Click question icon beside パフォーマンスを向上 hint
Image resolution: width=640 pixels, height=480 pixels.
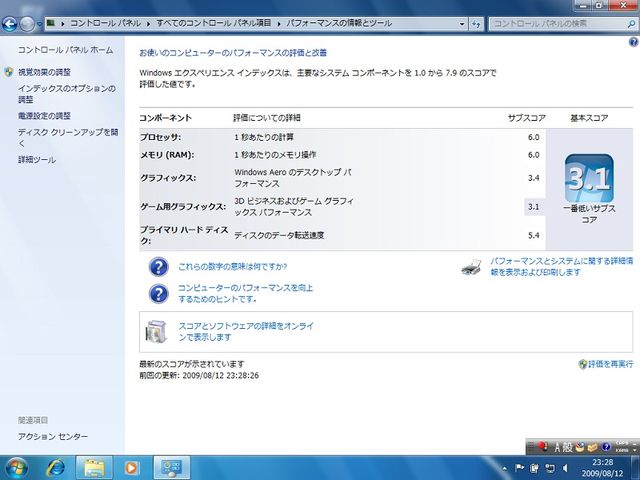pyautogui.click(x=158, y=293)
